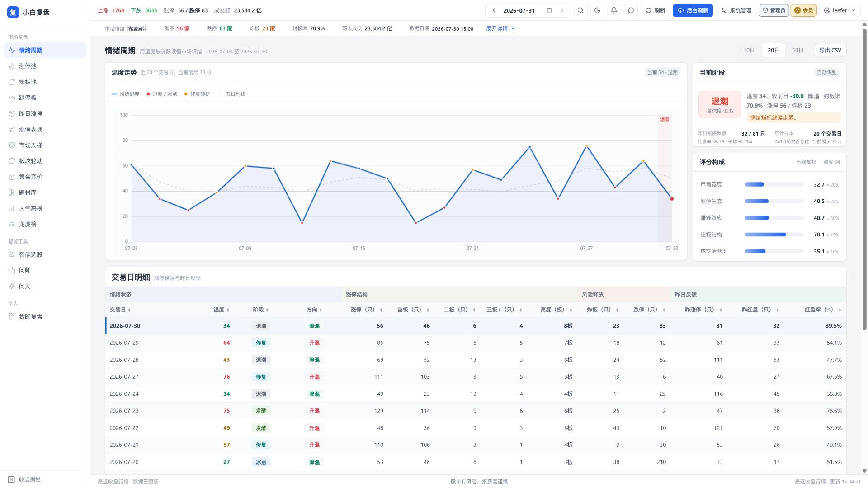Screen dimensions: 868x488
Task: Sort table by 温度 column header
Action: pyautogui.click(x=221, y=310)
